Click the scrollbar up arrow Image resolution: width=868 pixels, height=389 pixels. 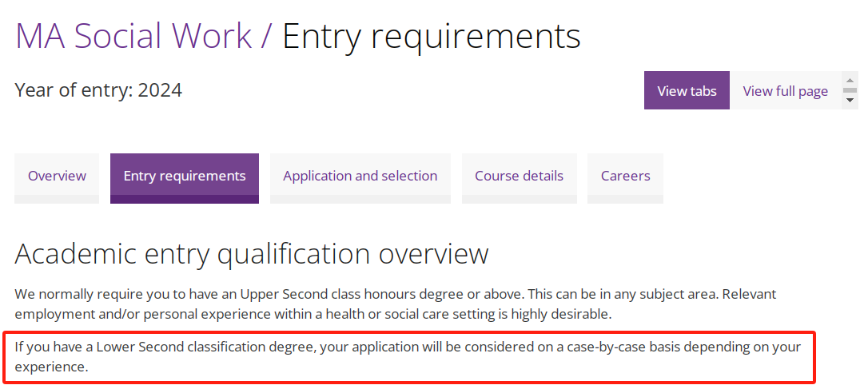850,80
